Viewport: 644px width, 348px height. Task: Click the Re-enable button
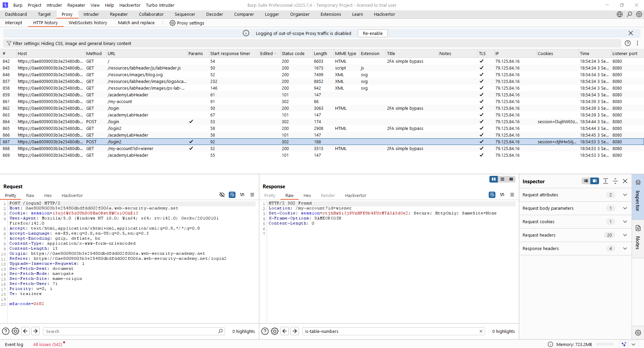pyautogui.click(x=373, y=33)
